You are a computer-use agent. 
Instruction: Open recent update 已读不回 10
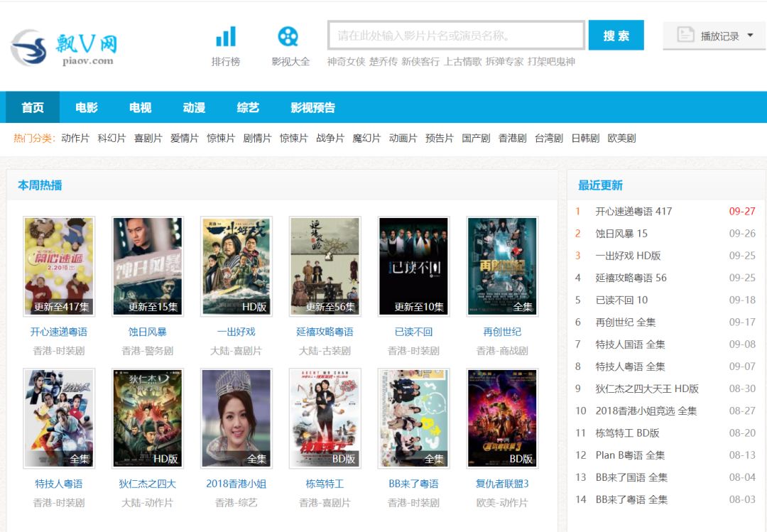click(621, 300)
